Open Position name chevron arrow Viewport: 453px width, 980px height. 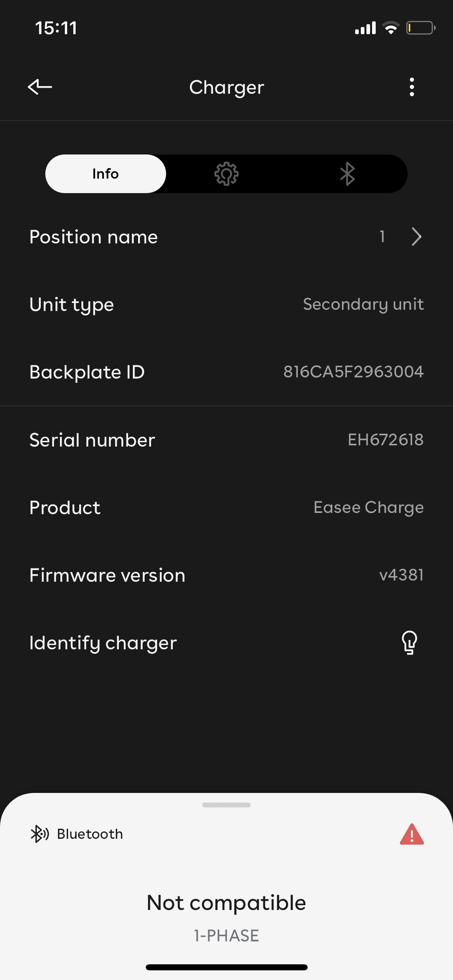coord(416,237)
